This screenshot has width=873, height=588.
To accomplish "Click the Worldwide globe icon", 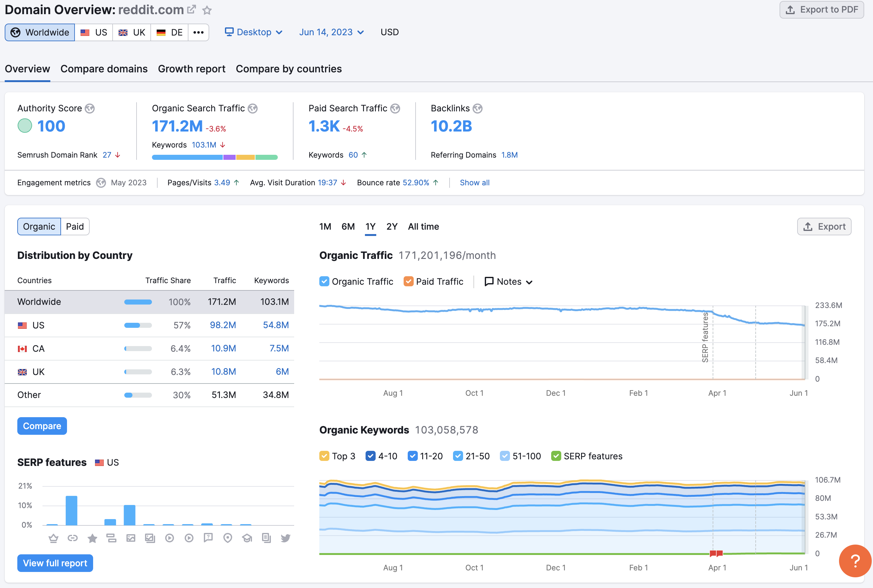I will [15, 32].
